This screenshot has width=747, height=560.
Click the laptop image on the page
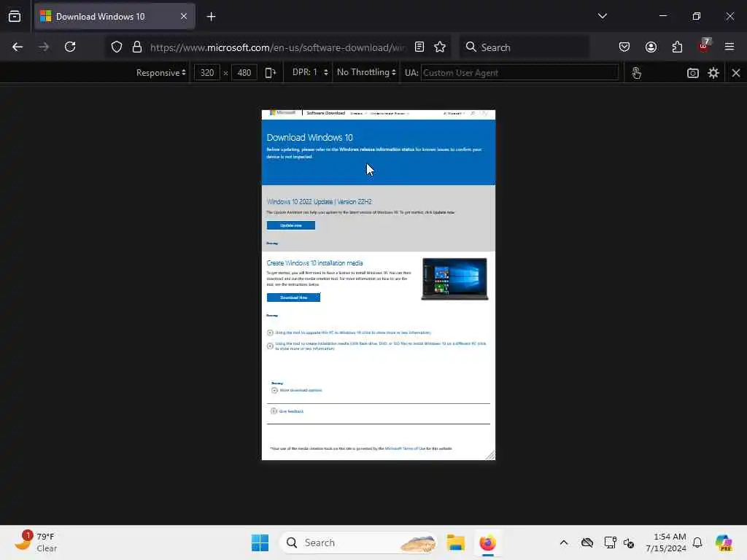pyautogui.click(x=455, y=279)
